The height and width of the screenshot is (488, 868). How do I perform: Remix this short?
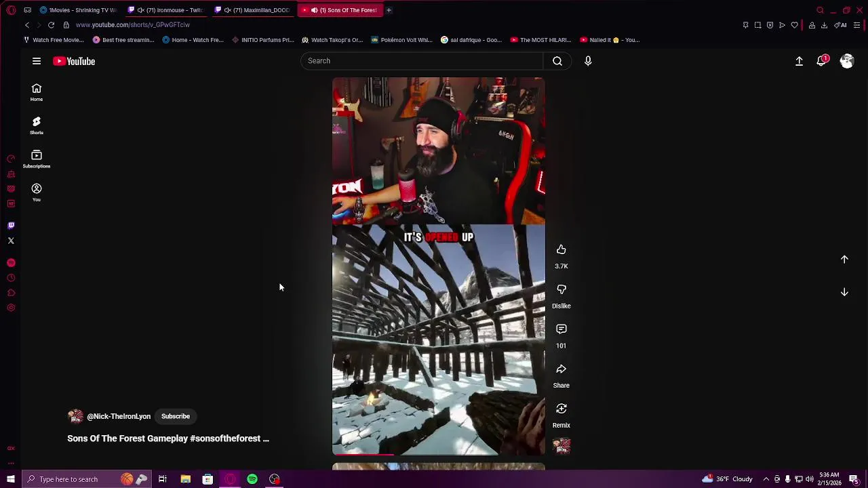click(561, 409)
